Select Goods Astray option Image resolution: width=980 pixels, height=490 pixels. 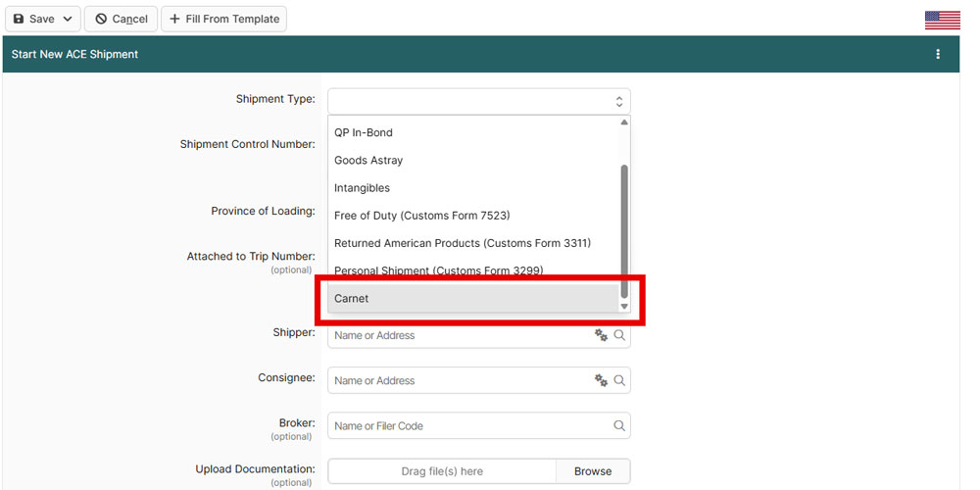tap(368, 160)
